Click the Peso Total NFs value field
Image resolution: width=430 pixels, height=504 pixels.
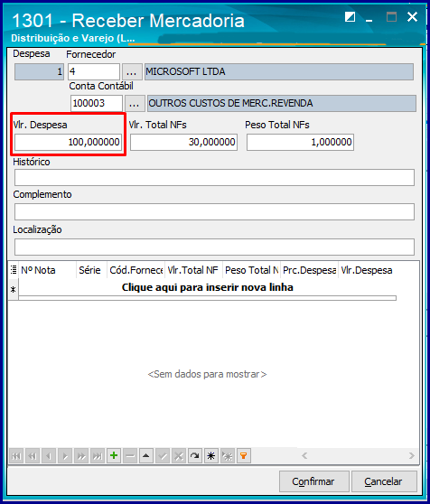click(300, 142)
